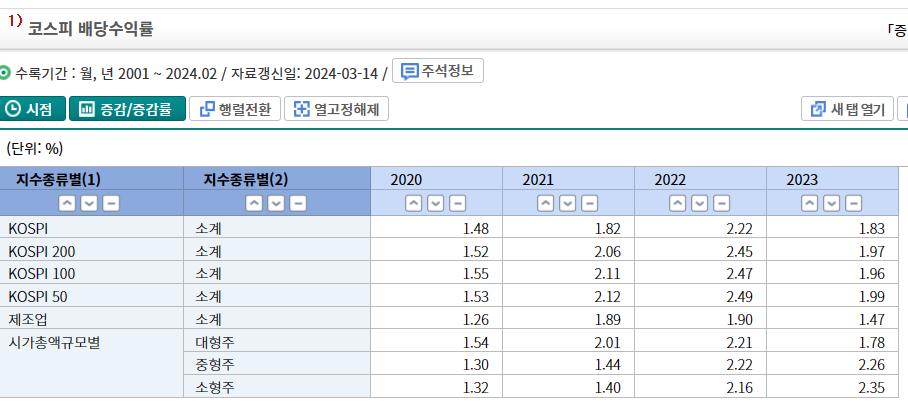Image resolution: width=908 pixels, height=407 pixels.
Task: Sort ascending in 지수종류별(2) column
Action: click(x=254, y=203)
